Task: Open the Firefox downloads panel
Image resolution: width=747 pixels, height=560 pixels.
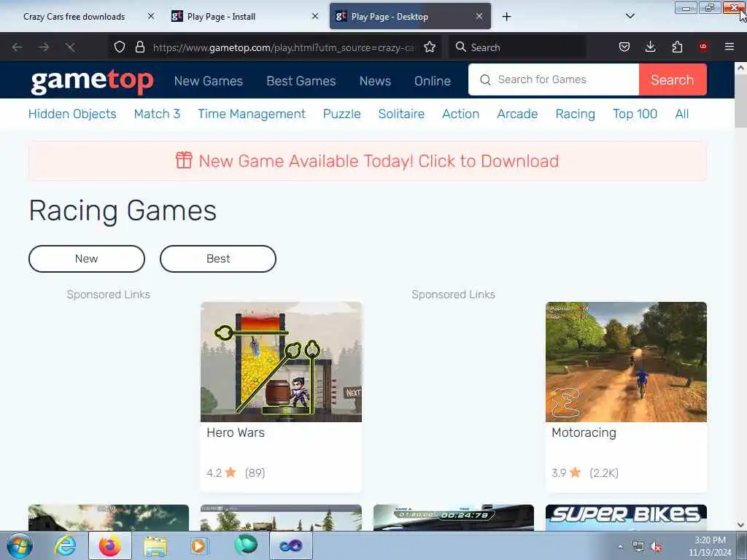Action: [x=650, y=47]
